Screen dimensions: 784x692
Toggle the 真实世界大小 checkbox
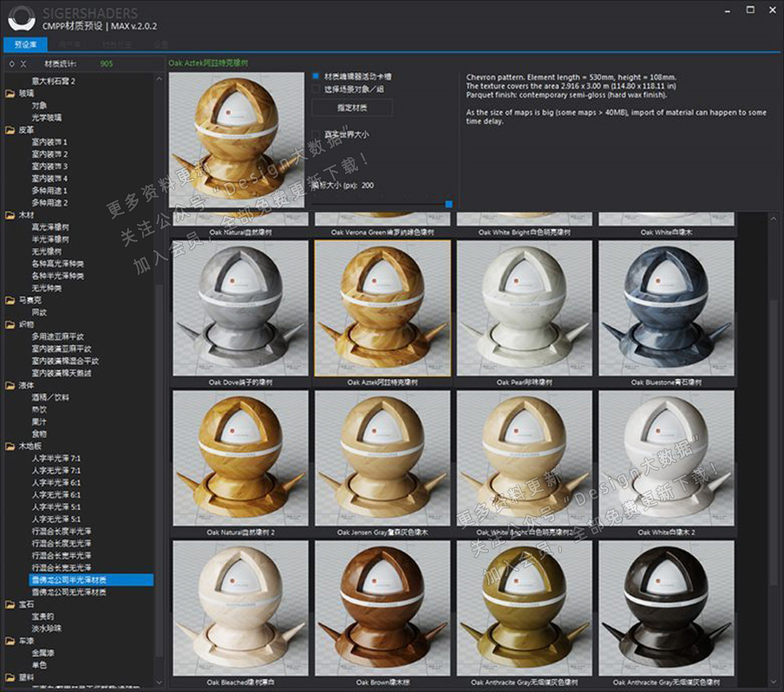pos(316,134)
